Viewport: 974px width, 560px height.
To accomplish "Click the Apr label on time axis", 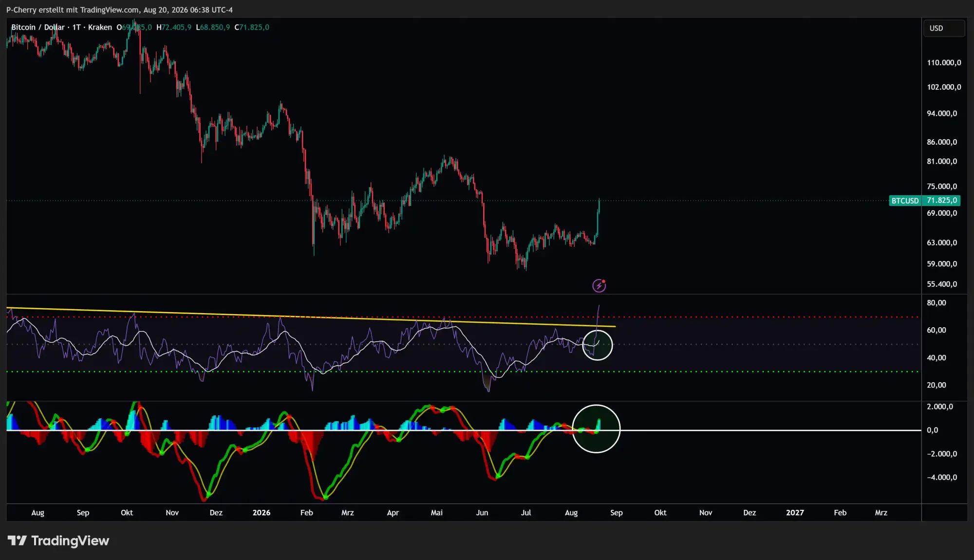I will click(393, 513).
